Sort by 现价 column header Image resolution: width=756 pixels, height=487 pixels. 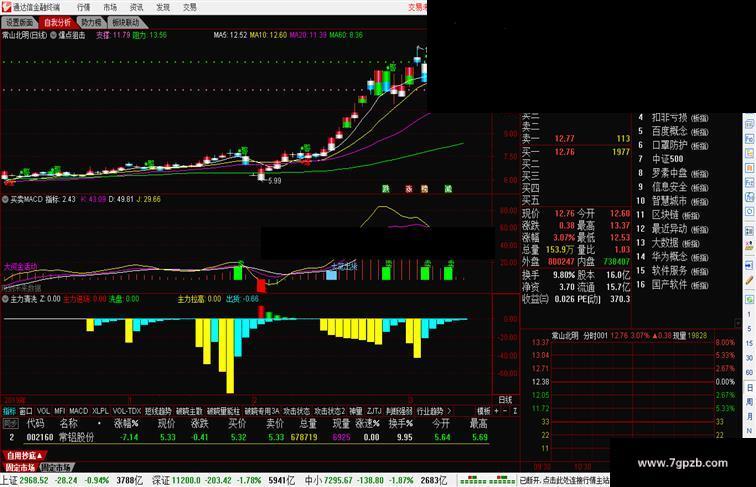pyautogui.click(x=166, y=423)
